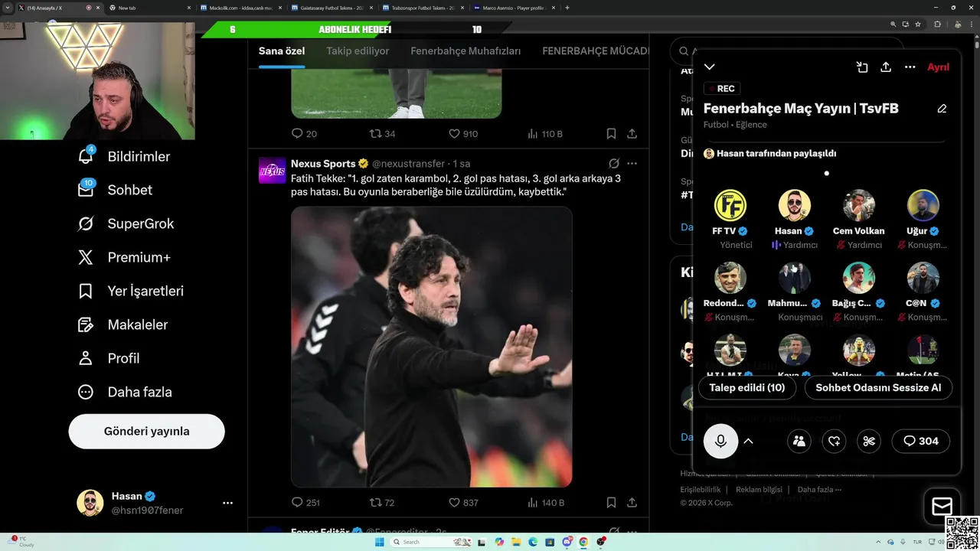Share the top post with 110 B views
The width and height of the screenshot is (980, 551).
click(x=632, y=134)
